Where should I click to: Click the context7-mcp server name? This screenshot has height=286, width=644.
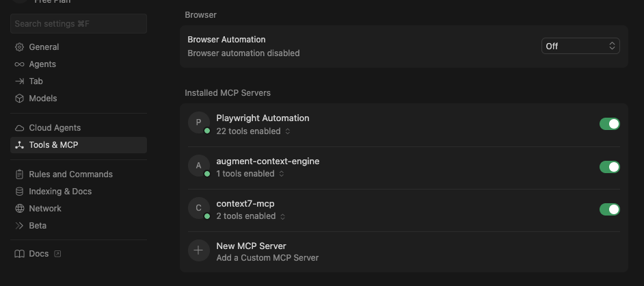coord(245,204)
